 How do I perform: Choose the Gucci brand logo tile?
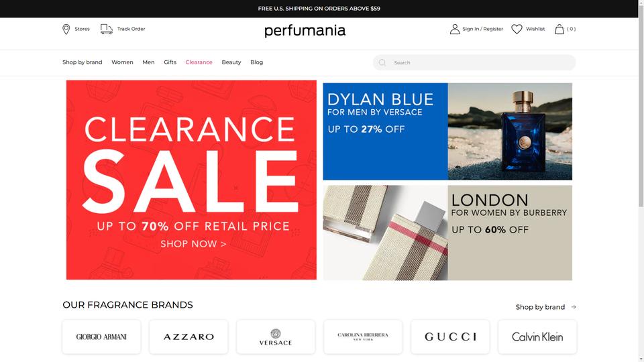tap(450, 337)
